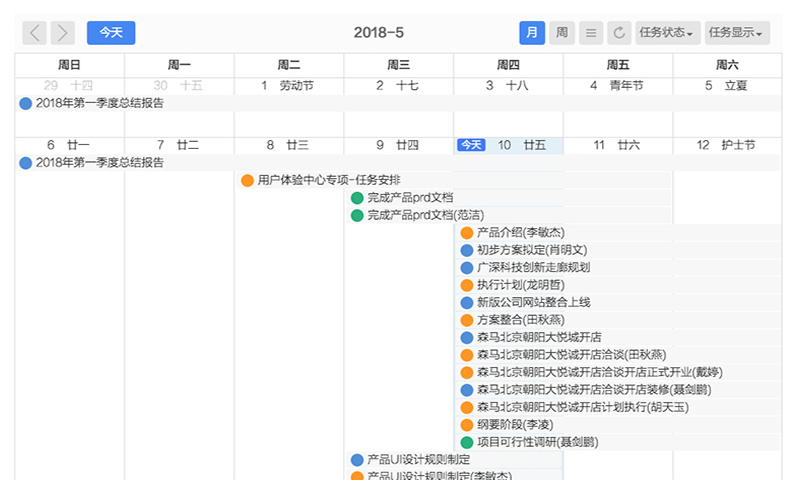Open the 任务状态 dropdown
This screenshot has height=500, width=800.
click(667, 33)
